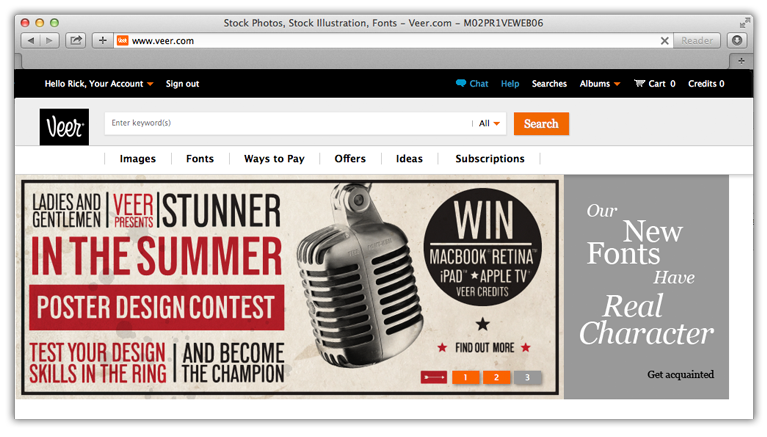Click the Veer logo
767x437 pixels.
64,127
